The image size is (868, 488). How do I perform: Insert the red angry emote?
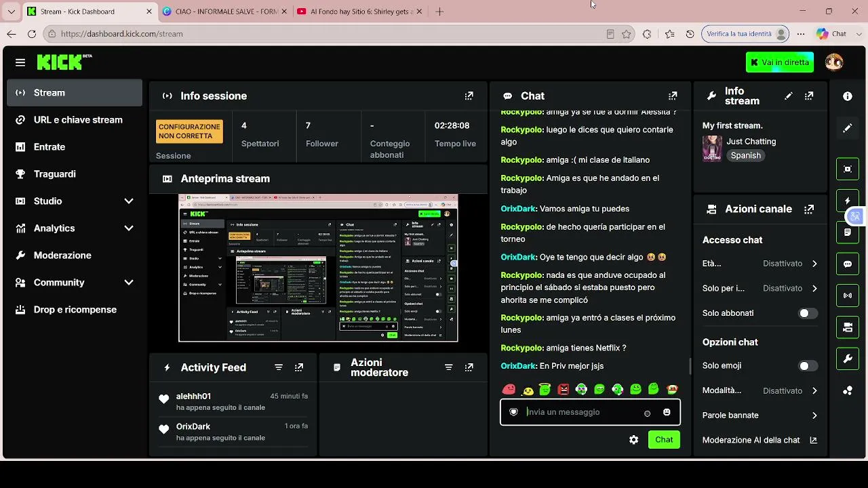[563, 389]
